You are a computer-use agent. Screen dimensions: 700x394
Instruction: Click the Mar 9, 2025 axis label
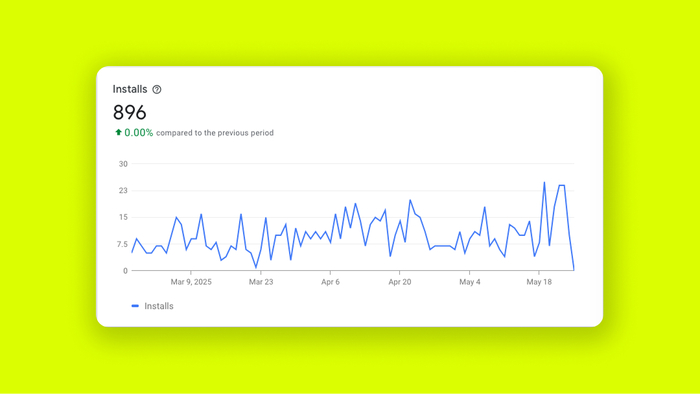[191, 282]
